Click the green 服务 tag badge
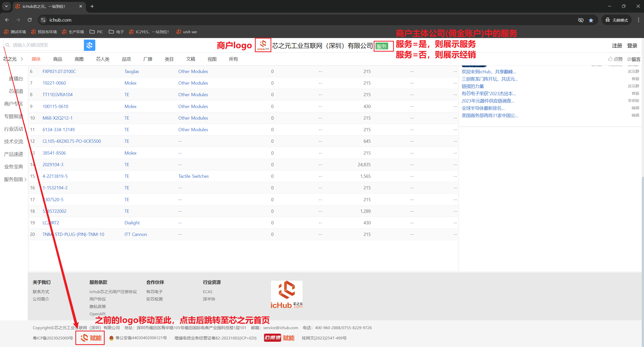This screenshot has width=644, height=347. (382, 46)
